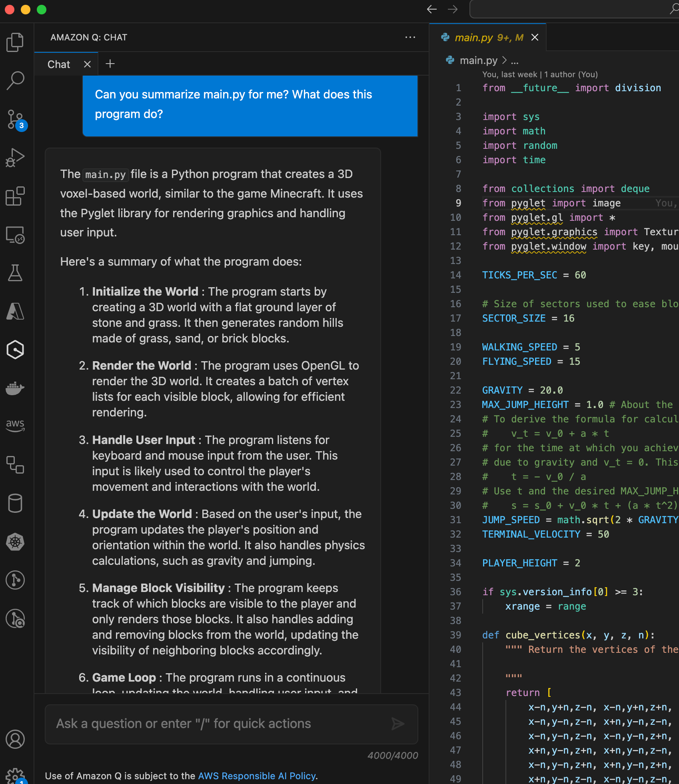Click the '4000/4000' character counter

393,755
